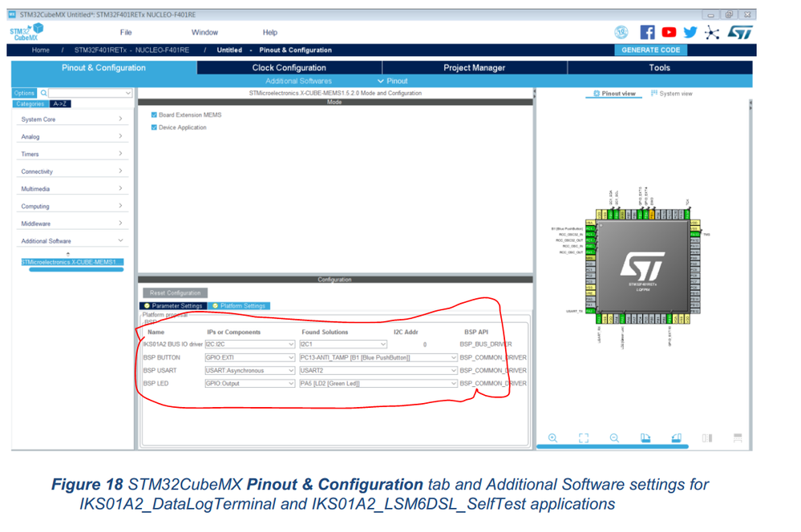Click the STM32CubeMX logo in the header
The height and width of the screenshot is (532, 801).
point(26,32)
